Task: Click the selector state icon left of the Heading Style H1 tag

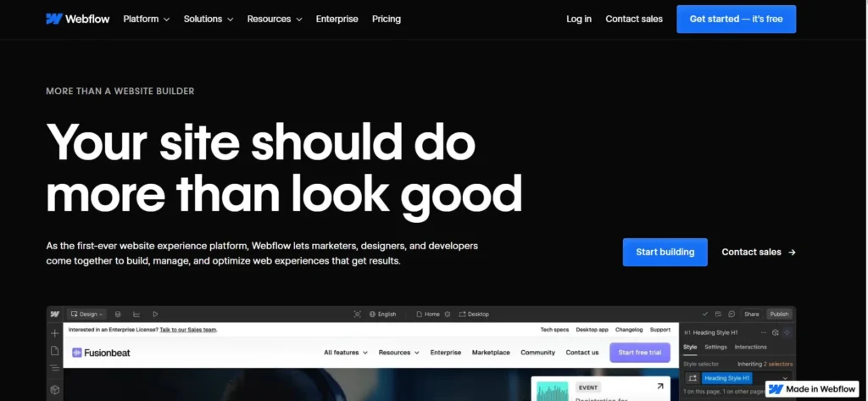Action: pos(693,378)
